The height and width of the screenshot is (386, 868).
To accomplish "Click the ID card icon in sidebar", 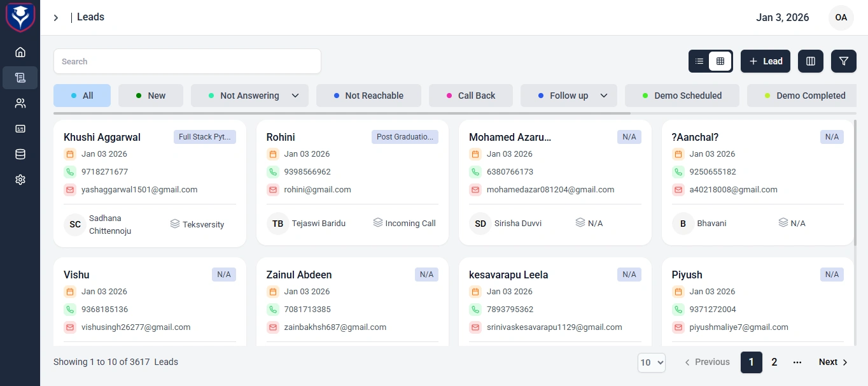I will [x=20, y=128].
